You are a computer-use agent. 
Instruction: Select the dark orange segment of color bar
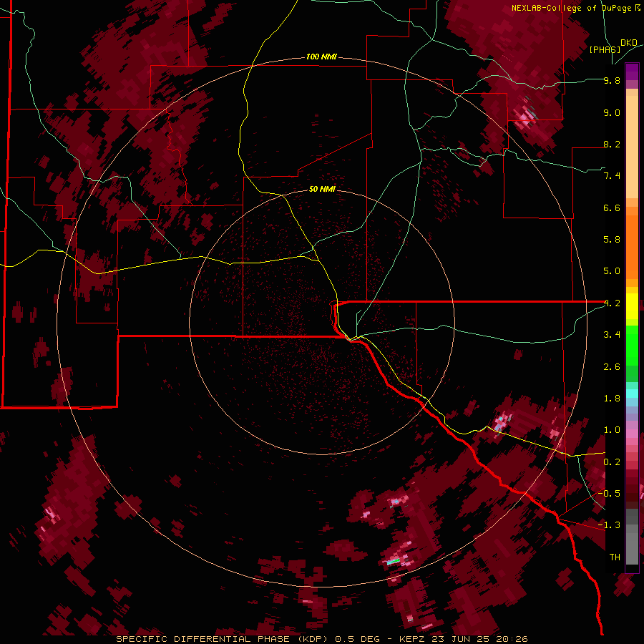[x=632, y=248]
